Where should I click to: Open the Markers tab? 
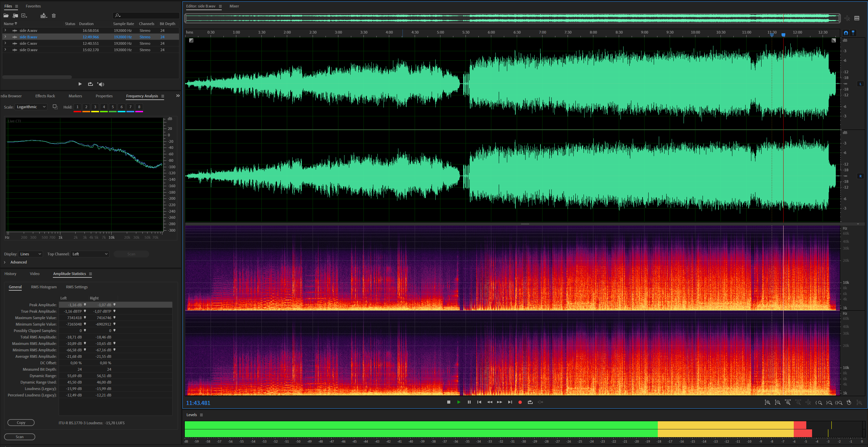click(75, 96)
